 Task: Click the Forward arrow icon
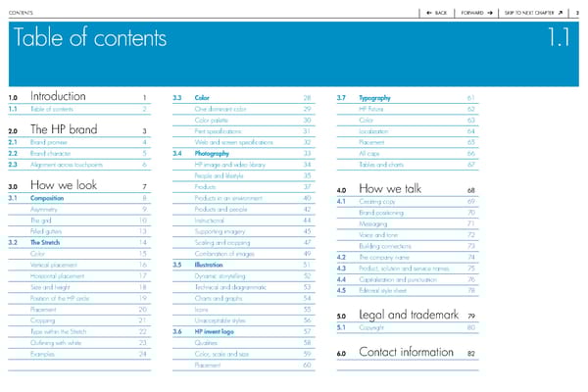pyautogui.click(x=487, y=14)
